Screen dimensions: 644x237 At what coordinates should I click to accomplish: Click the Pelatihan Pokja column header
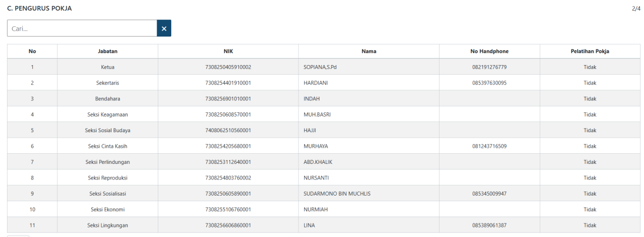pyautogui.click(x=590, y=52)
